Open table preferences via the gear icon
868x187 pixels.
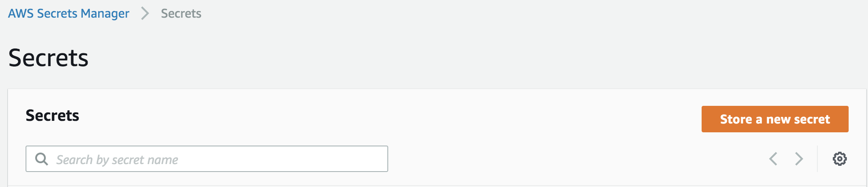[839, 159]
